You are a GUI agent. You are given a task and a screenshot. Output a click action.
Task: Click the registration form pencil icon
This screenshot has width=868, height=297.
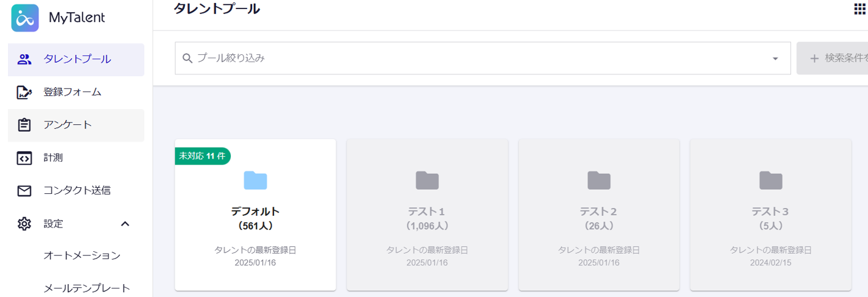(x=24, y=92)
